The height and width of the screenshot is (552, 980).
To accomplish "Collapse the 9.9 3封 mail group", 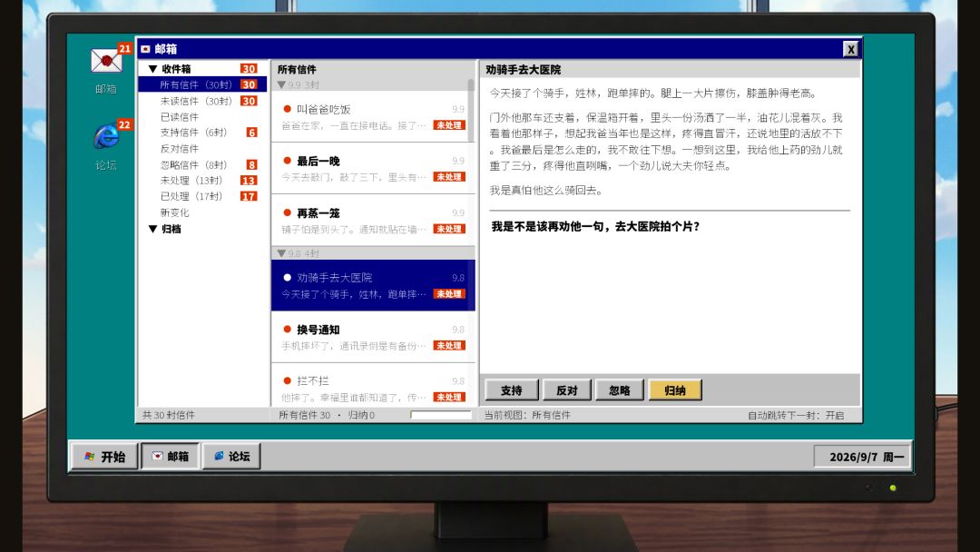I will pyautogui.click(x=282, y=84).
